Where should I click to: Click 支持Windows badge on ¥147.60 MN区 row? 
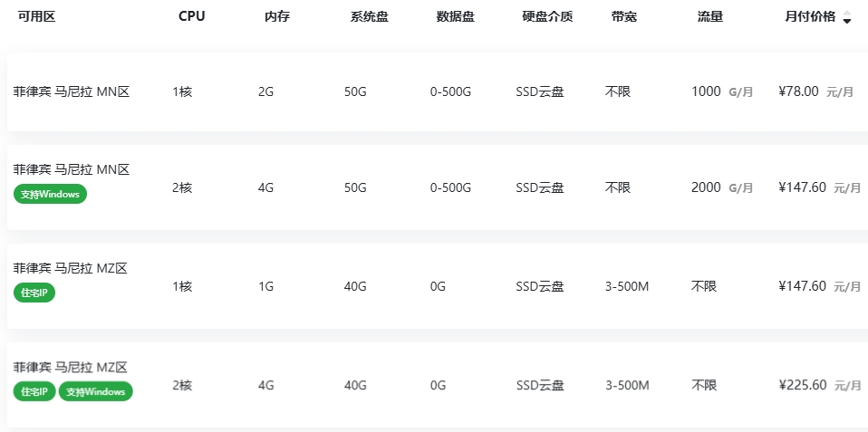[51, 194]
